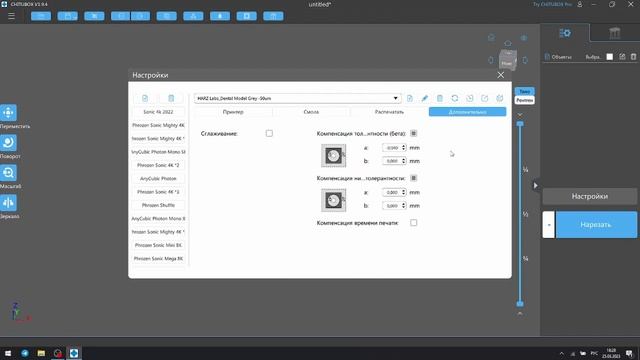Rotate view using arrow right of the cube

525,60
